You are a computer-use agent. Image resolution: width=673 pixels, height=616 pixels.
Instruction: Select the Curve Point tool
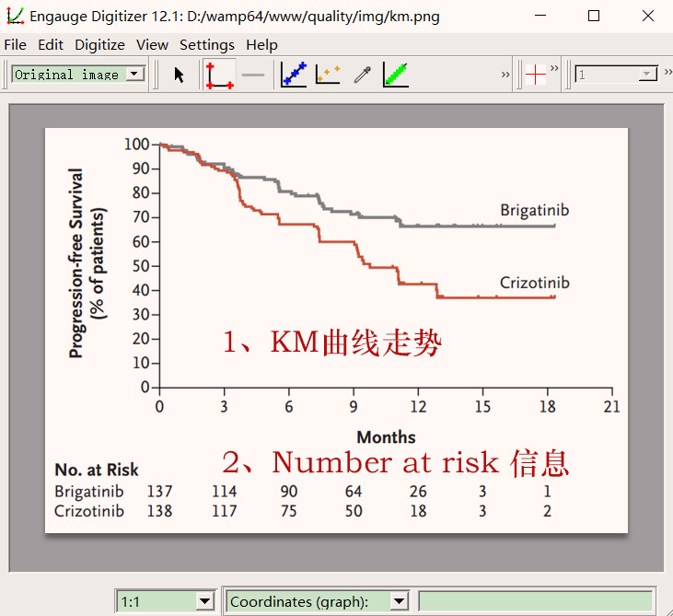pos(294,76)
